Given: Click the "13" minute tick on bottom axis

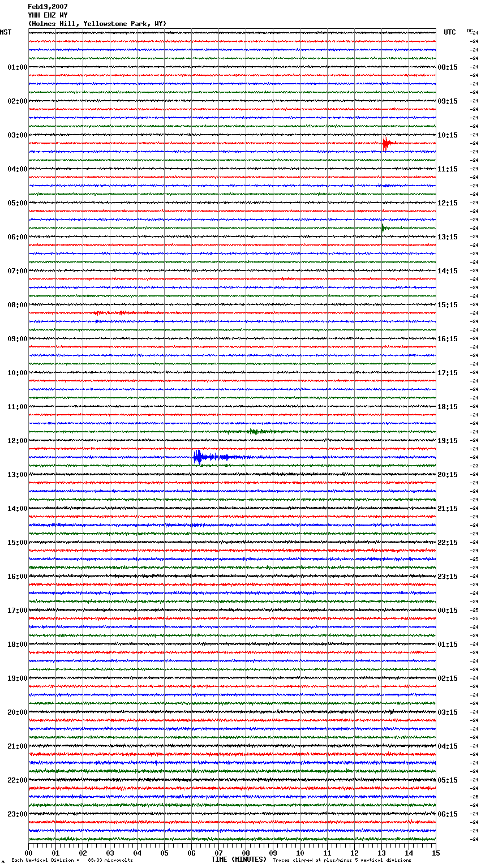Looking at the screenshot, I should (x=381, y=853).
